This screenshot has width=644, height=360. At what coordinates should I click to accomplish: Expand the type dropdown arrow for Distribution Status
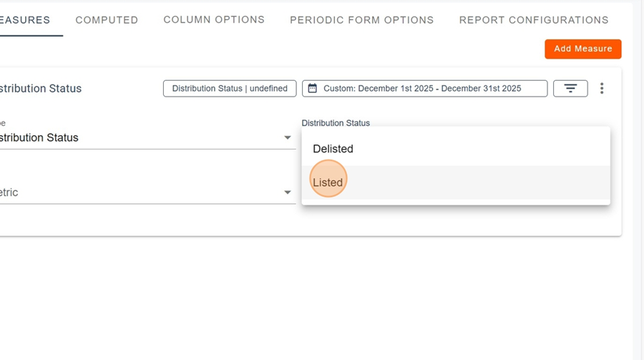pyautogui.click(x=288, y=137)
